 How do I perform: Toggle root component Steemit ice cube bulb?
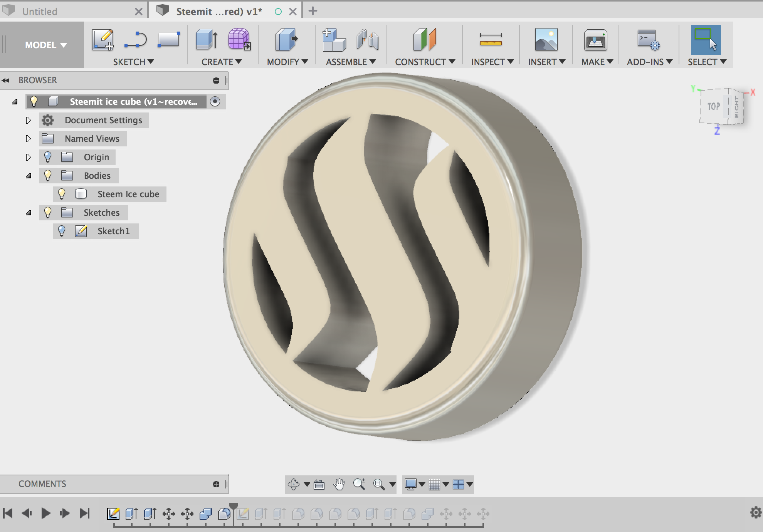[x=34, y=101]
